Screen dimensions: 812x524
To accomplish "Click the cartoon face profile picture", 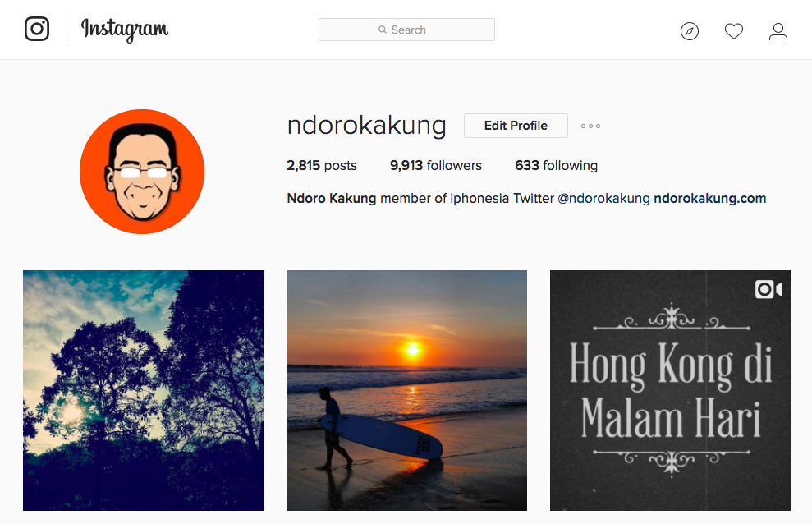I will click(x=142, y=172).
